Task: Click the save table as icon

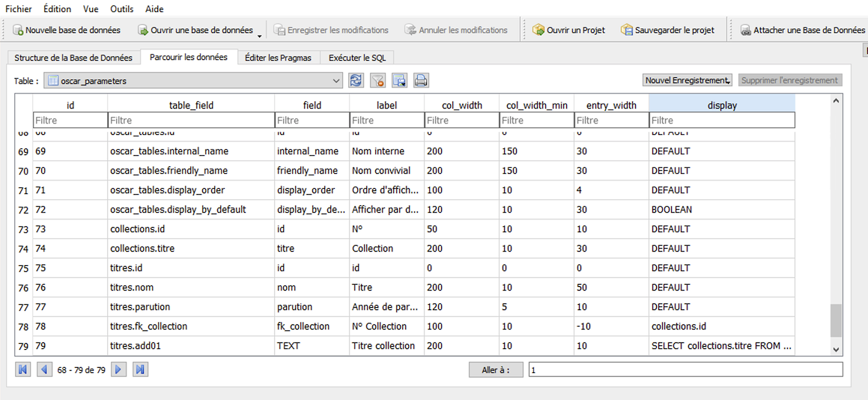Action: [x=399, y=80]
